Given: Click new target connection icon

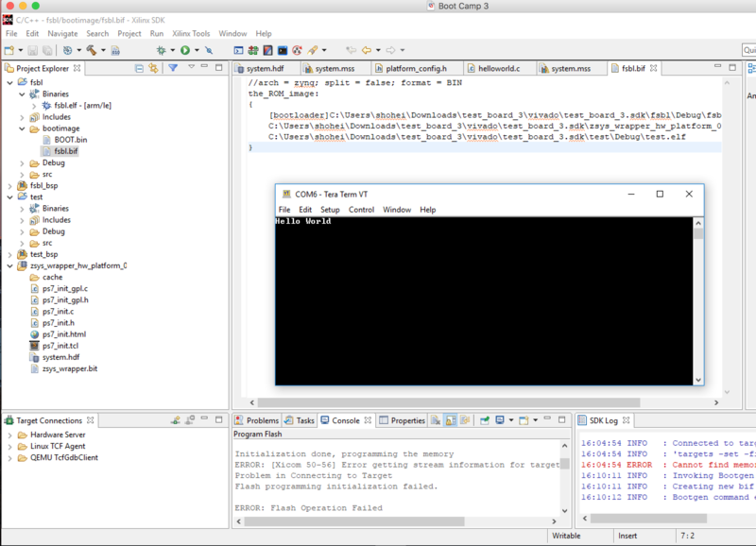Looking at the screenshot, I should [176, 420].
